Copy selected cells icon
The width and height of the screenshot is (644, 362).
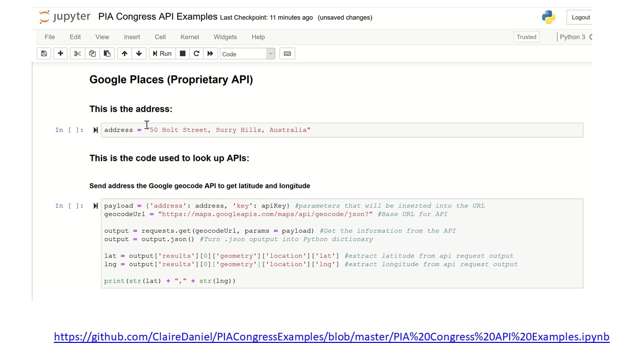[x=92, y=53]
